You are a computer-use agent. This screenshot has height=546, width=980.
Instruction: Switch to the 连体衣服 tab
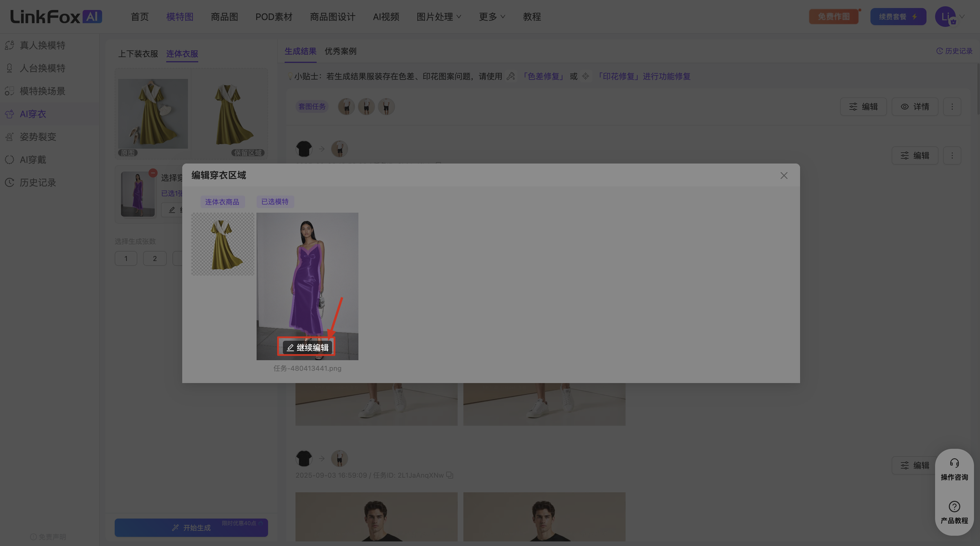pos(182,53)
